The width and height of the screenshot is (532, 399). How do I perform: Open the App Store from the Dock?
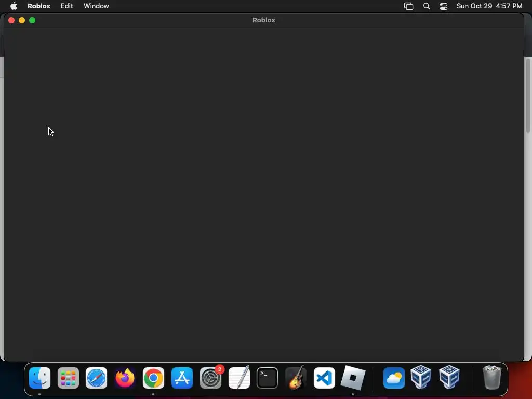tap(182, 378)
